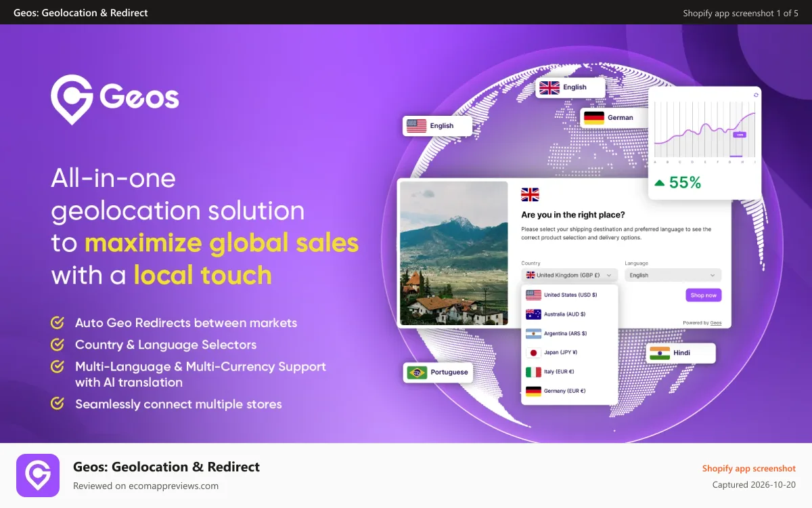Click the purple Geos app icon at bottom left
The height and width of the screenshot is (508, 812).
tap(38, 475)
